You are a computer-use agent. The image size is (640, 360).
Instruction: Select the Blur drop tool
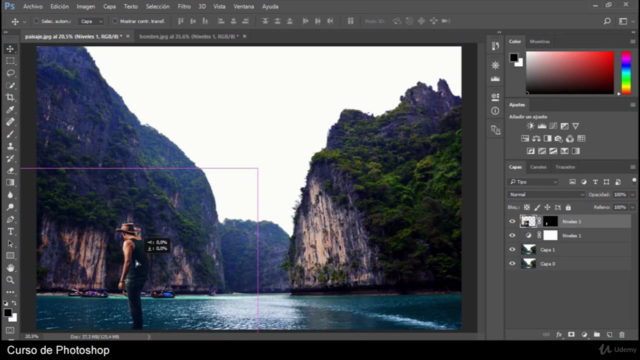point(11,195)
